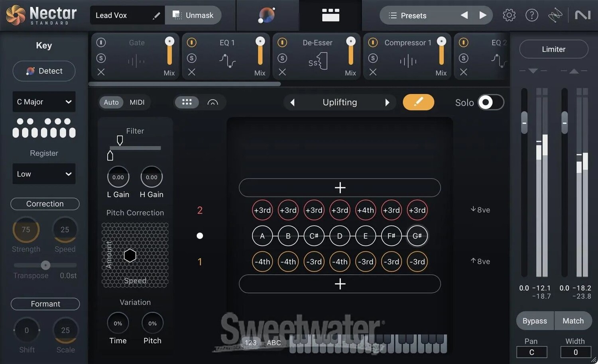
Task: Click the pencil icon beside Lead Vox
Action: 156,16
